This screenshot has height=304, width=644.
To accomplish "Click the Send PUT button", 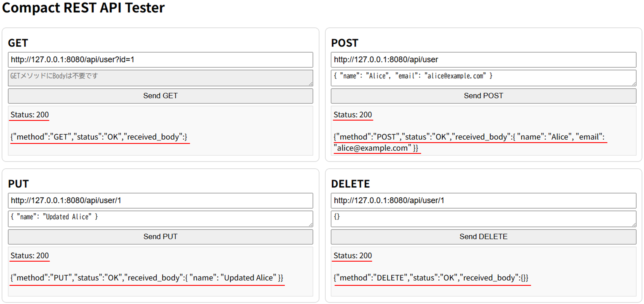I will click(160, 236).
